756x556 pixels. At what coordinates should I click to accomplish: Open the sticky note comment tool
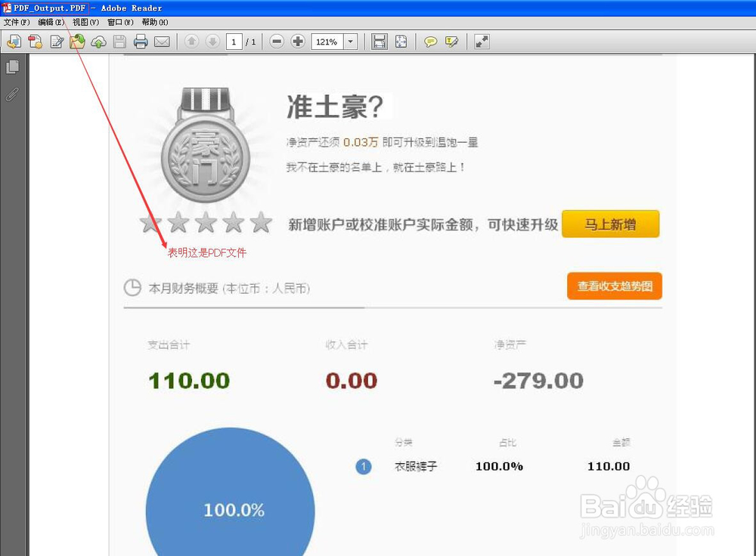(429, 42)
